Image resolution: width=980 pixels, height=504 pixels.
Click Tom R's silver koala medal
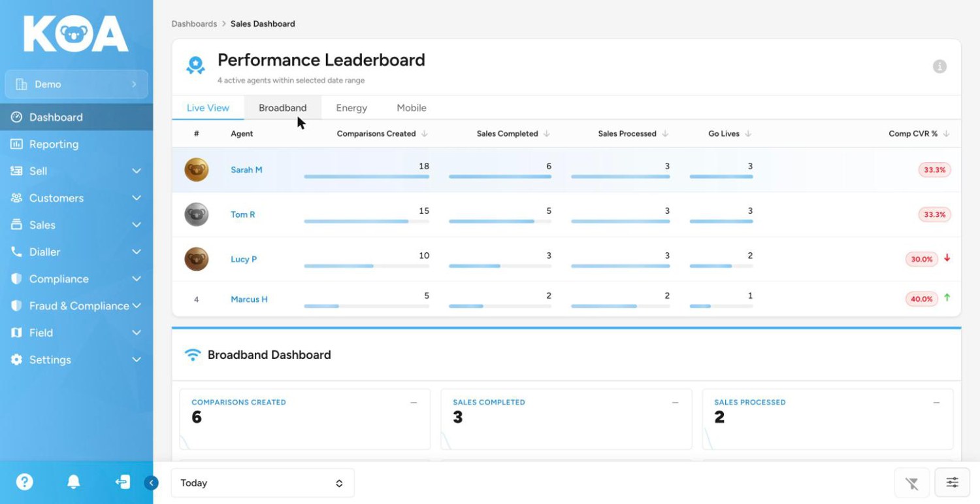pyautogui.click(x=197, y=214)
